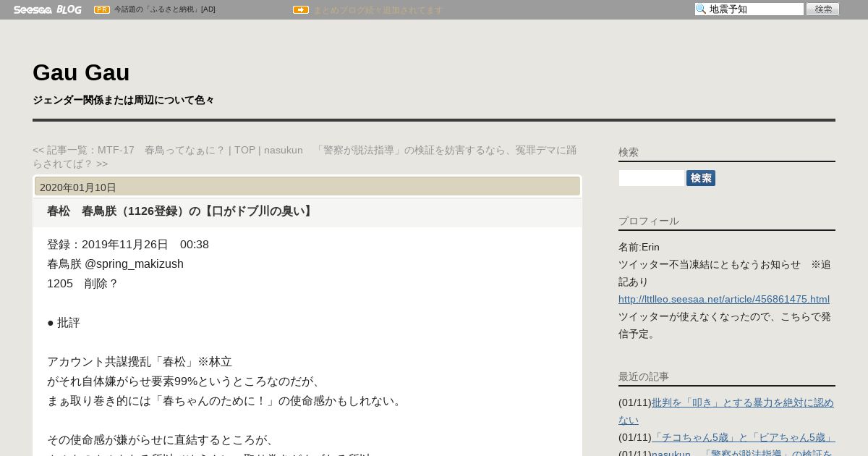Click the orange arrow icon in top bar

pyautogui.click(x=301, y=9)
